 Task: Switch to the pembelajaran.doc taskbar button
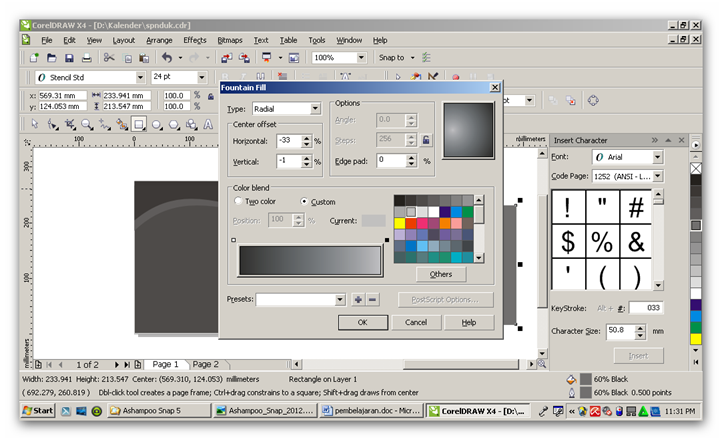point(372,411)
